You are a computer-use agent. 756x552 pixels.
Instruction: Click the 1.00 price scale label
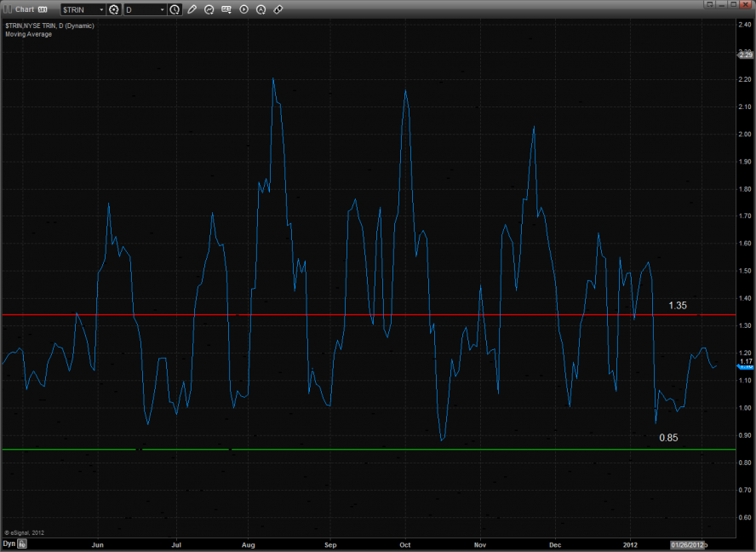745,408
